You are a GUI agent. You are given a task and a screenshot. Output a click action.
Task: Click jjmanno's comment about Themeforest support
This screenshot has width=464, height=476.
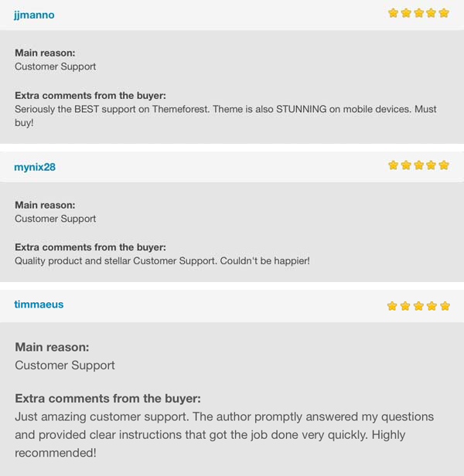tap(226, 116)
